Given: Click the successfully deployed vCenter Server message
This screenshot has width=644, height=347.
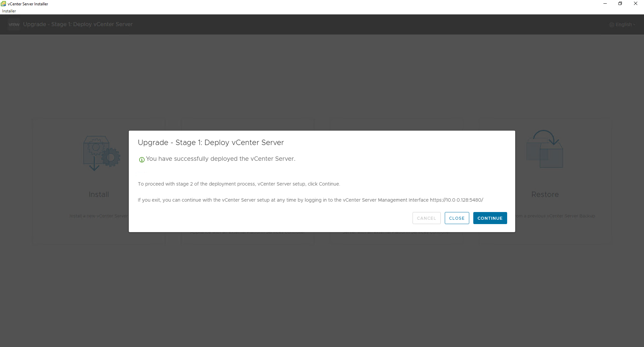Looking at the screenshot, I should 220,159.
